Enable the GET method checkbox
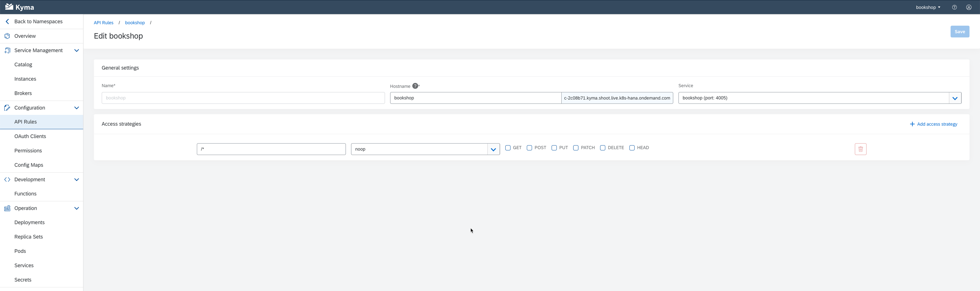The image size is (980, 291). click(x=508, y=148)
